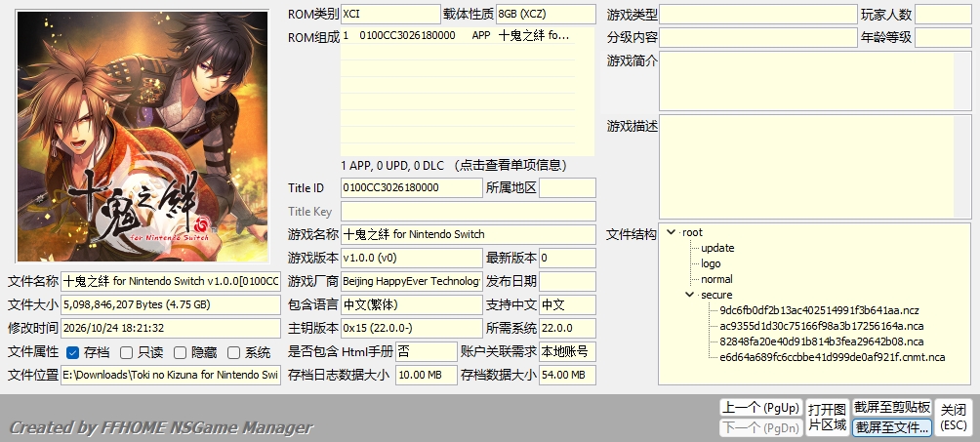Click the empty Title Key field

coord(469,212)
